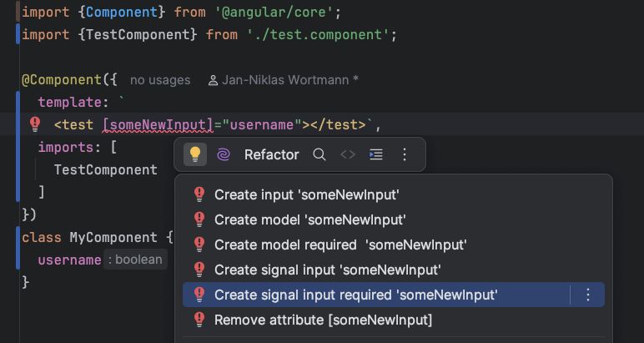The height and width of the screenshot is (343, 644).
Task: Click the './test.component' import path
Action: (x=318, y=34)
